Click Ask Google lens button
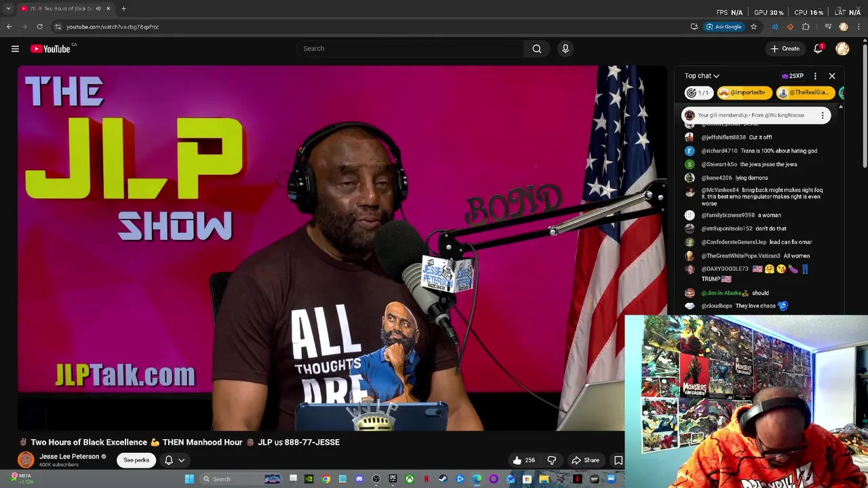Viewport: 868px width, 488px height. 724,26
